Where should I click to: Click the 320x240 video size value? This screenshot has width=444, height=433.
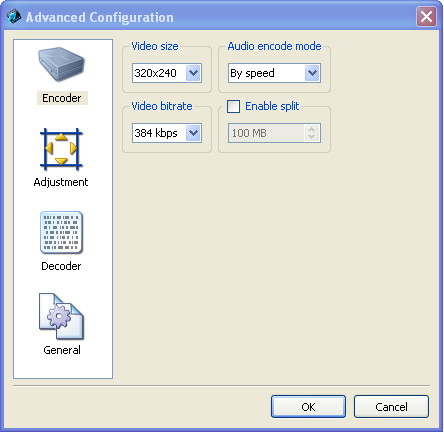click(155, 73)
